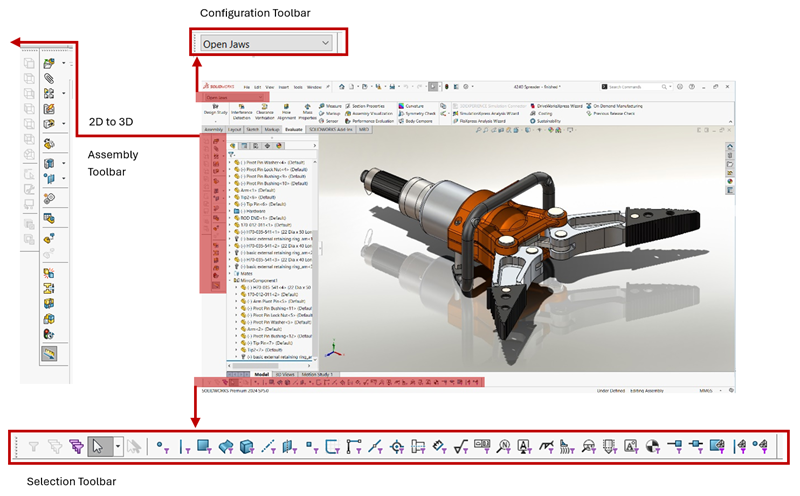This screenshot has height=496, width=800.
Task: Open the Assembly ribbon tab
Action: pos(213,129)
